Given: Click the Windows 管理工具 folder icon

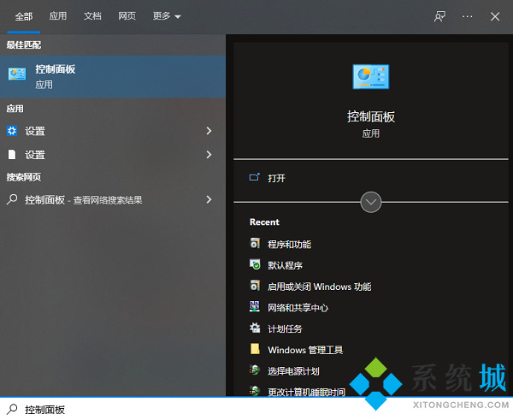Looking at the screenshot, I should click(255, 349).
